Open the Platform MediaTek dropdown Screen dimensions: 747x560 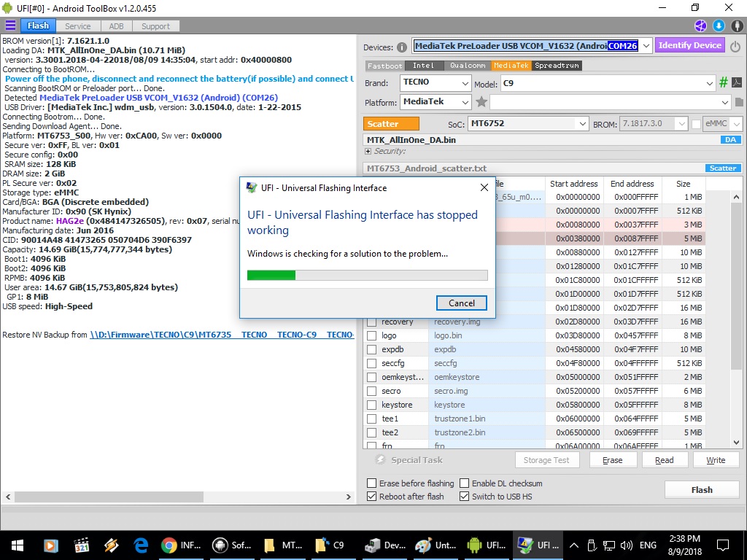click(x=465, y=102)
